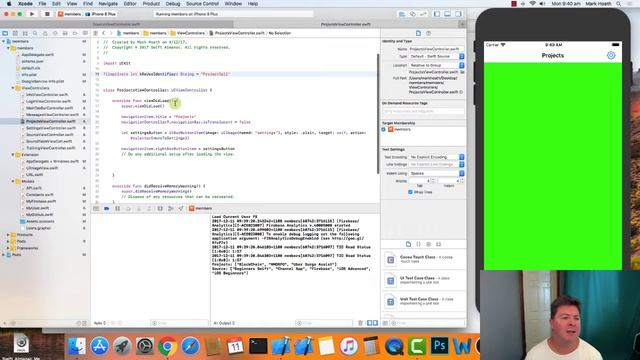The image size is (640, 360).
Task: Select the Code Snippet library tab
Action: pyautogui.click(x=418, y=244)
